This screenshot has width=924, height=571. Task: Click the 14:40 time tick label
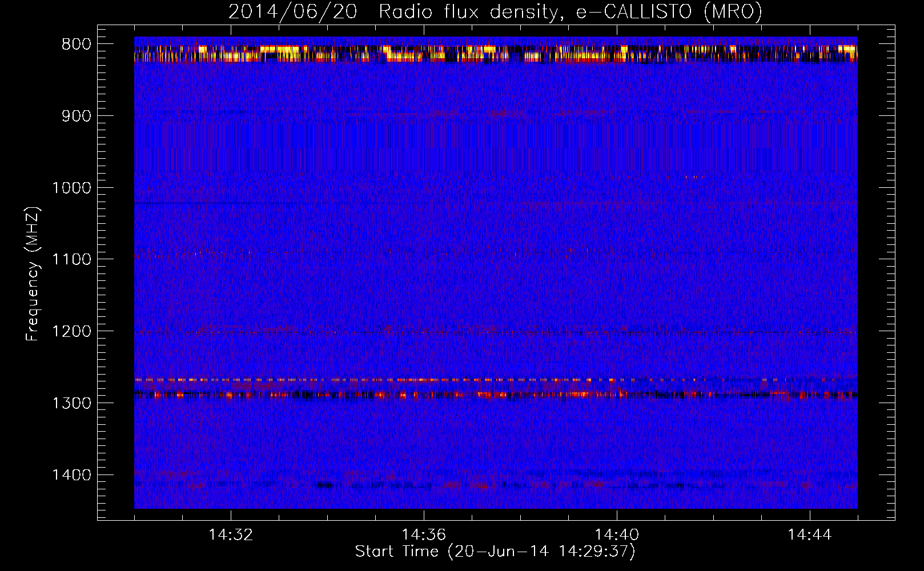click(617, 535)
